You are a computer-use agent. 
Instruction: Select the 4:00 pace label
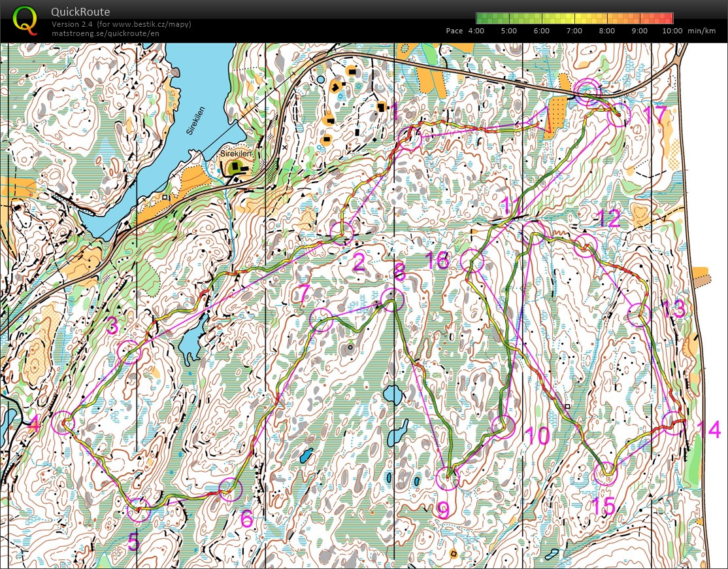click(476, 31)
